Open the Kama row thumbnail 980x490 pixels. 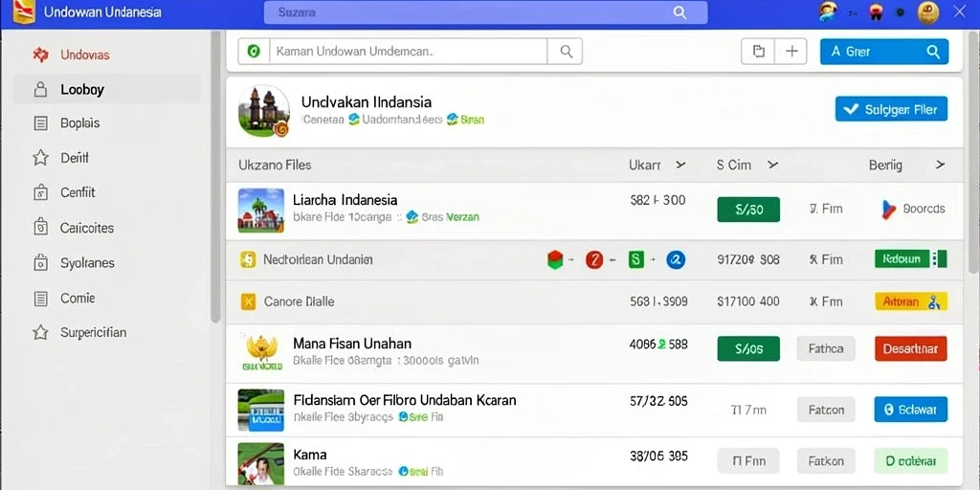pos(260,464)
